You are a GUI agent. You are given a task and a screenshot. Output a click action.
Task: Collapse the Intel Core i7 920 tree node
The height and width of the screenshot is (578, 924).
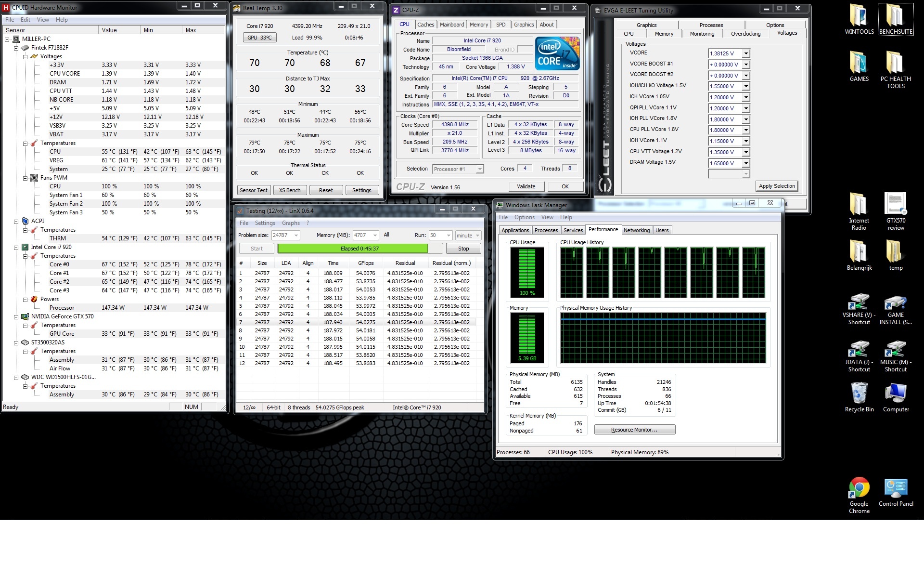16,247
